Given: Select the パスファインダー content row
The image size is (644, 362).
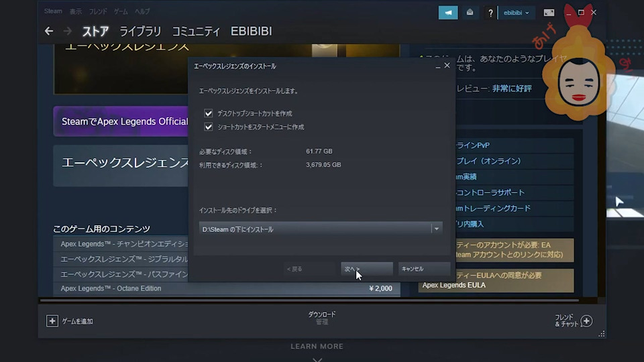Looking at the screenshot, I should coord(121,274).
